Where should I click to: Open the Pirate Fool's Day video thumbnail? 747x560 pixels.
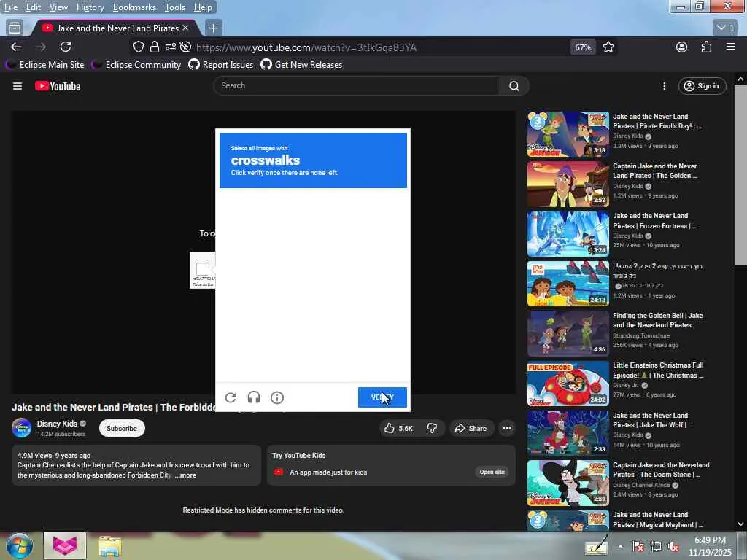(568, 134)
